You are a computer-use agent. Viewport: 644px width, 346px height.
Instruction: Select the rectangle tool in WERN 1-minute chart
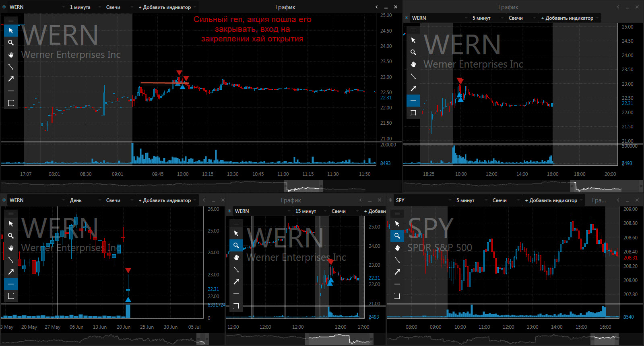[x=11, y=103]
